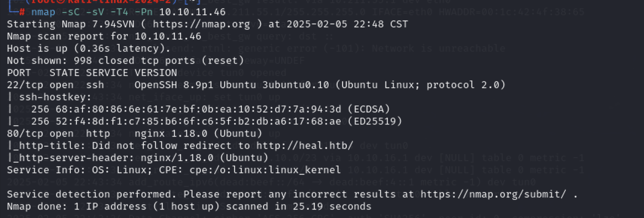Open the https://nmap.org link in the Starting line
This screenshot has width=644, height=218.
click(201, 24)
